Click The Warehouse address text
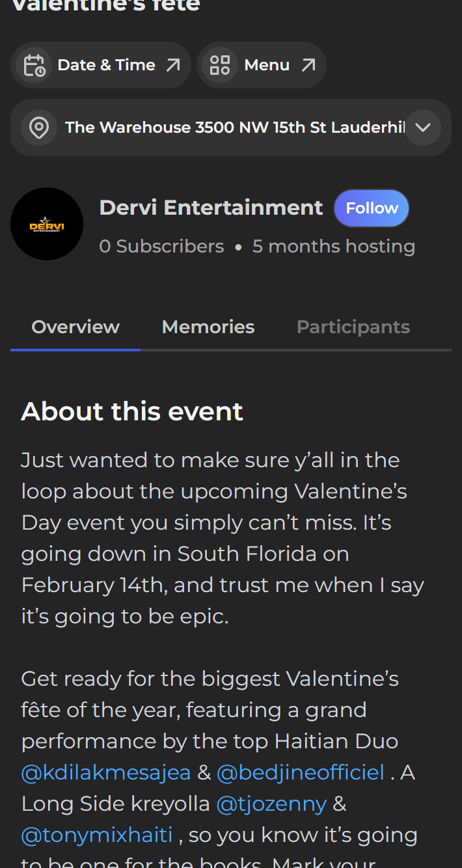This screenshot has width=462, height=868. coord(235,128)
